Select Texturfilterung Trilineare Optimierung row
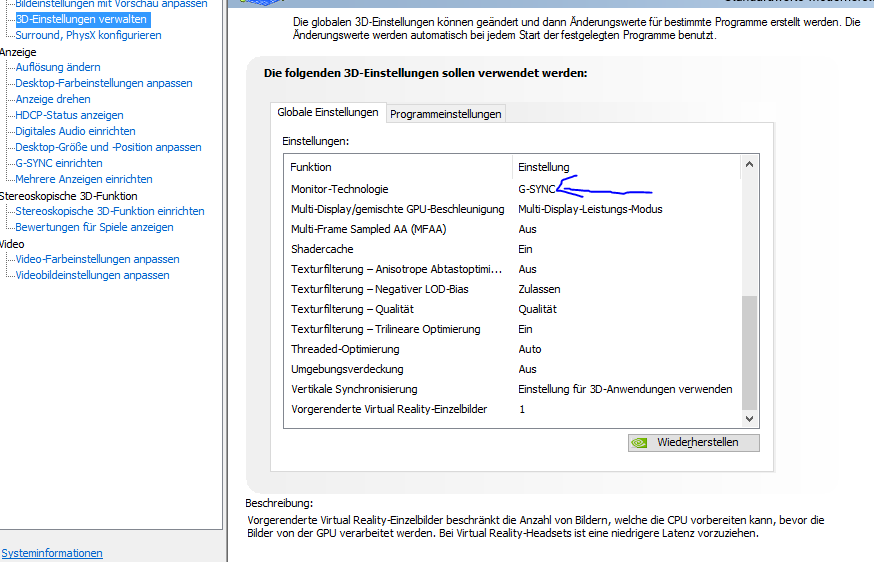The height and width of the screenshot is (562, 874). (513, 330)
